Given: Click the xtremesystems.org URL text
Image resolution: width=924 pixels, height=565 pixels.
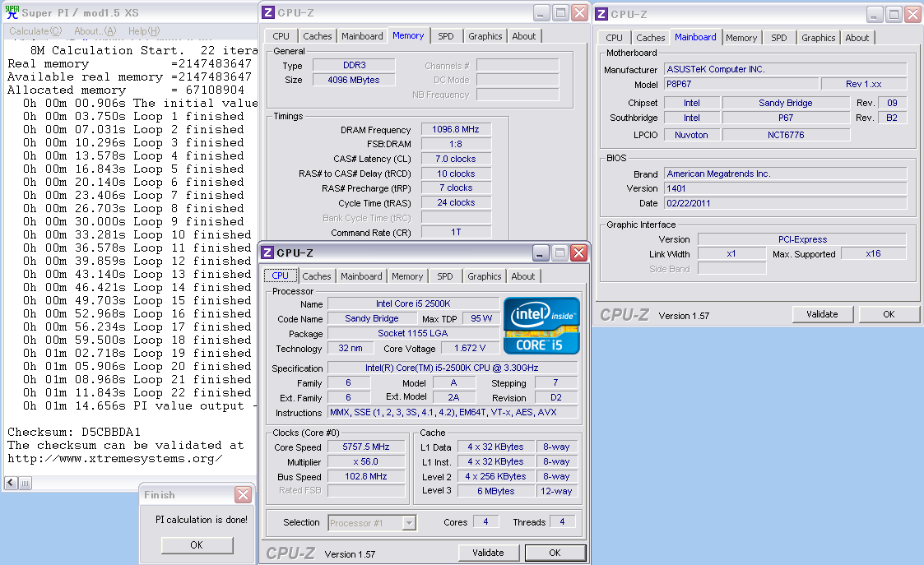Looking at the screenshot, I should click(115, 459).
